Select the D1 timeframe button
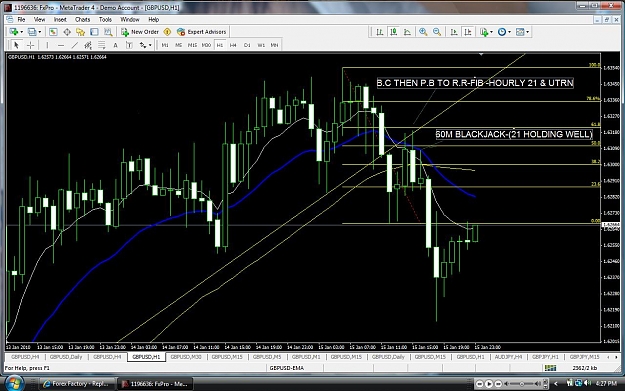Image resolution: width=625 pixels, height=391 pixels. (247, 45)
